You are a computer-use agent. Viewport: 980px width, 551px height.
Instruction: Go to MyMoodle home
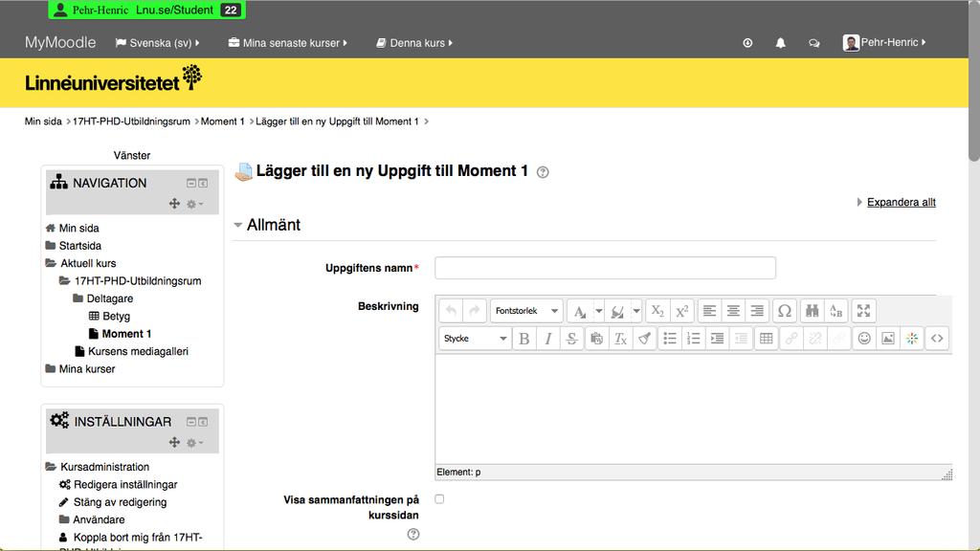click(x=60, y=42)
